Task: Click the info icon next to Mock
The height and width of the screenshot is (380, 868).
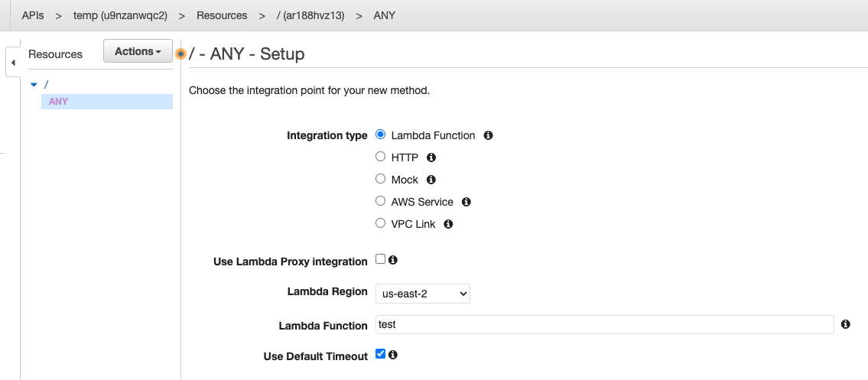Action: tap(431, 180)
